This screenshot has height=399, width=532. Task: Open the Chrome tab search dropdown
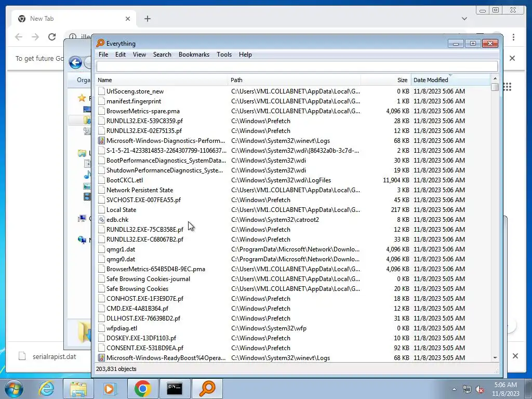tap(464, 19)
